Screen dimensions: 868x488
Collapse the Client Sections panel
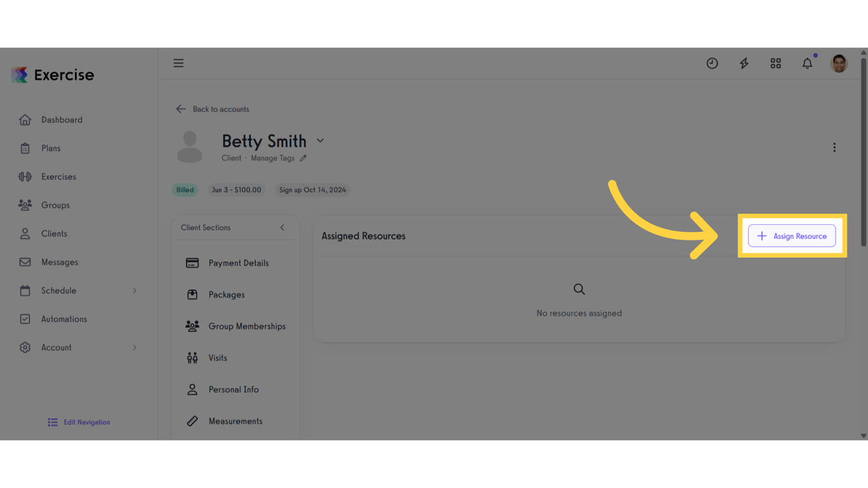pos(282,227)
